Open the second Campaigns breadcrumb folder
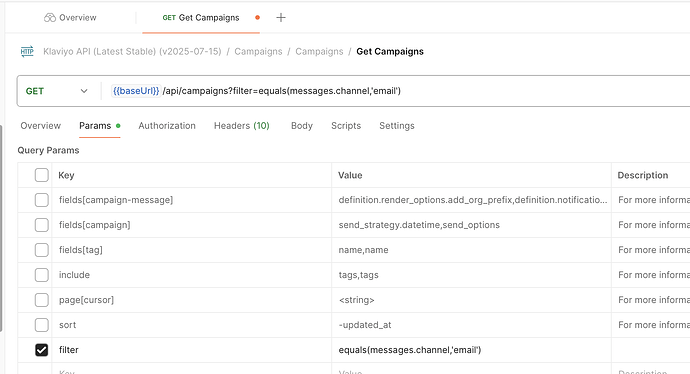 (x=319, y=51)
